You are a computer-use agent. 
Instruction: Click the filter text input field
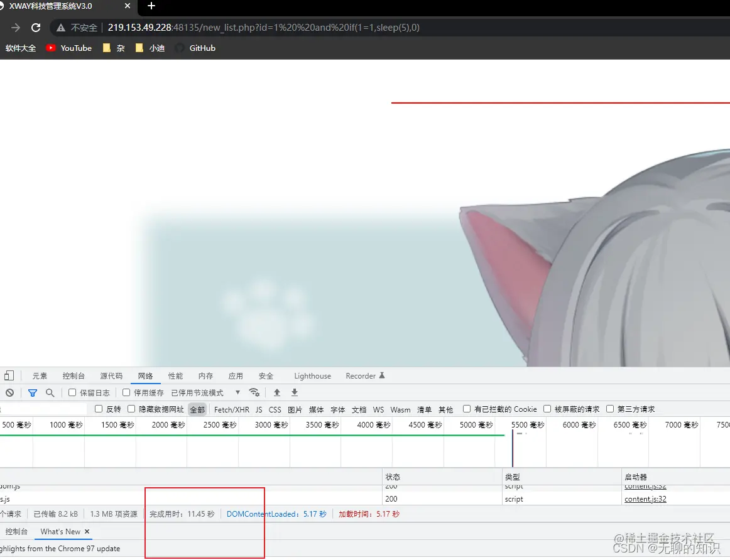[x=43, y=409]
